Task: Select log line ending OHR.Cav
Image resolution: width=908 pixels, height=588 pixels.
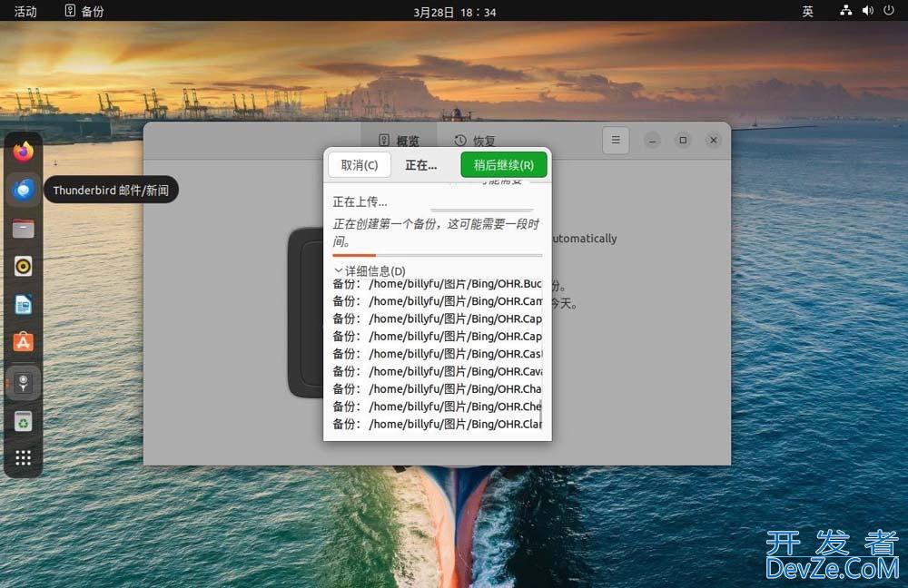Action: coord(438,371)
